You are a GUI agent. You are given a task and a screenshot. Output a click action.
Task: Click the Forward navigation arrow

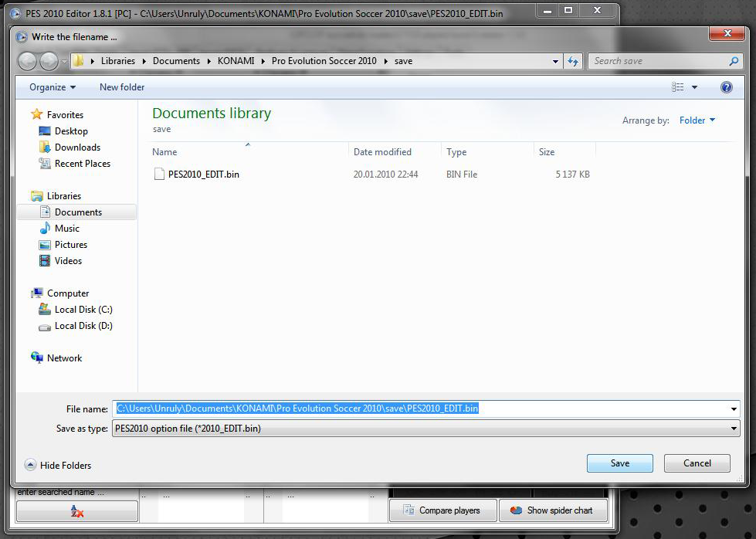pyautogui.click(x=49, y=61)
